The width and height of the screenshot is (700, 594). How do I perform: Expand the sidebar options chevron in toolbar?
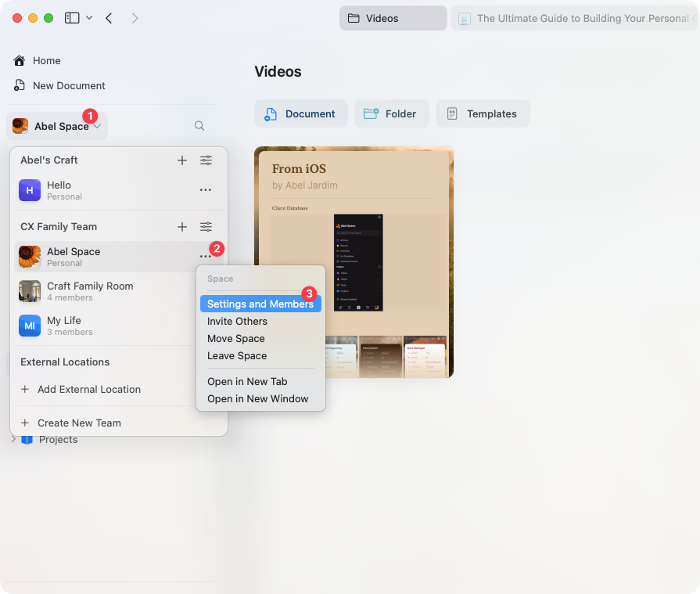(89, 18)
